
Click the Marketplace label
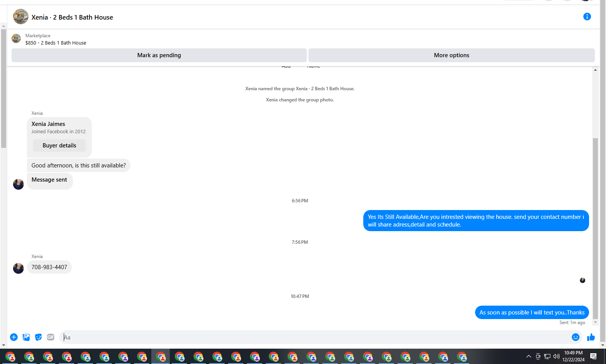[x=38, y=36]
